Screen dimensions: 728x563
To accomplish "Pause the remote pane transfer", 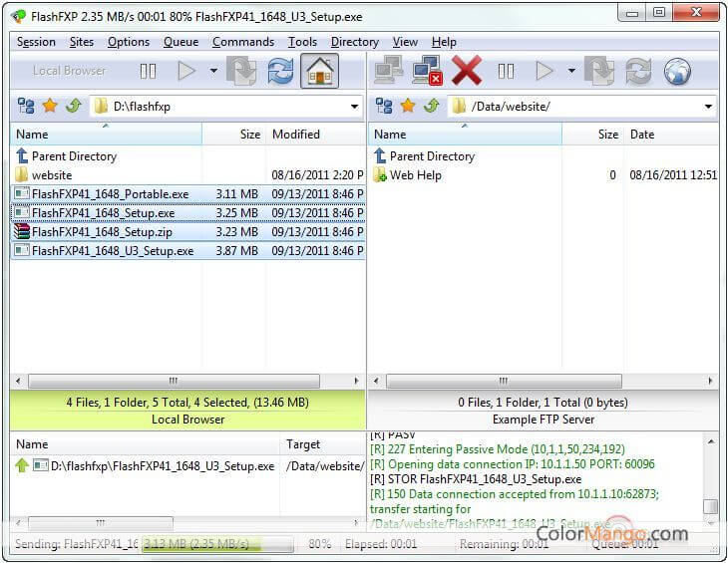I will pyautogui.click(x=506, y=72).
